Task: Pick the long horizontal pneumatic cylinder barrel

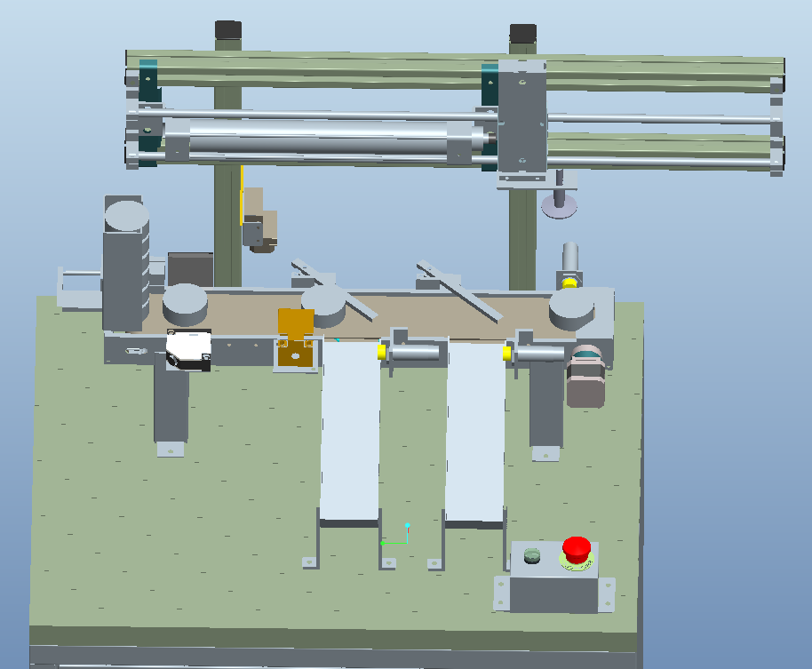Action: 318,137
